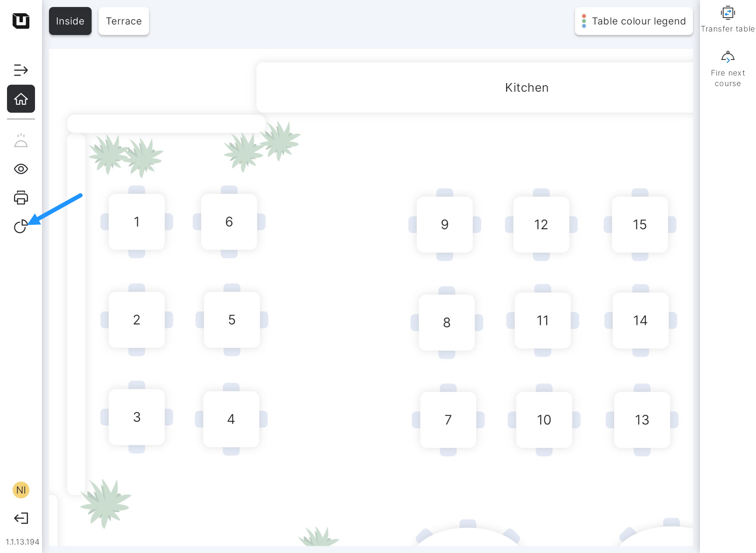Click Fire next course icon
The height and width of the screenshot is (553, 756).
click(x=728, y=57)
